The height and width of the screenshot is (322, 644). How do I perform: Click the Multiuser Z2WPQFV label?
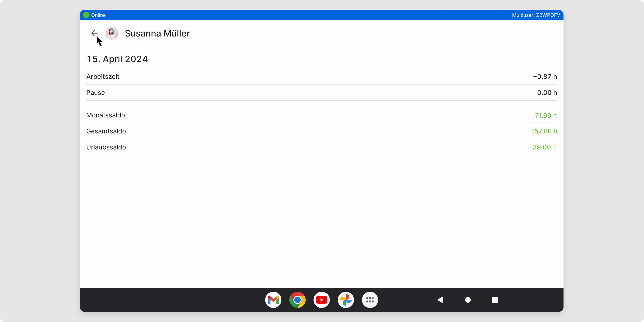(x=536, y=15)
